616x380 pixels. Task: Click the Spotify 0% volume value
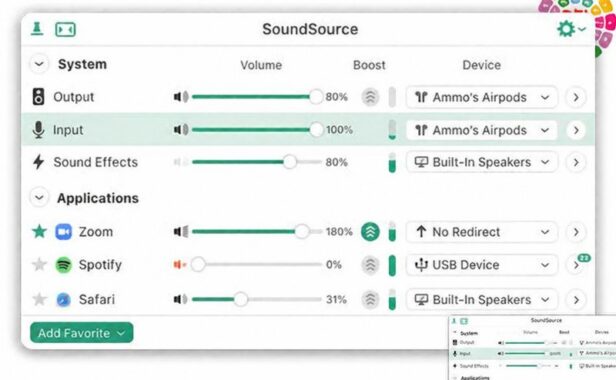(x=334, y=265)
